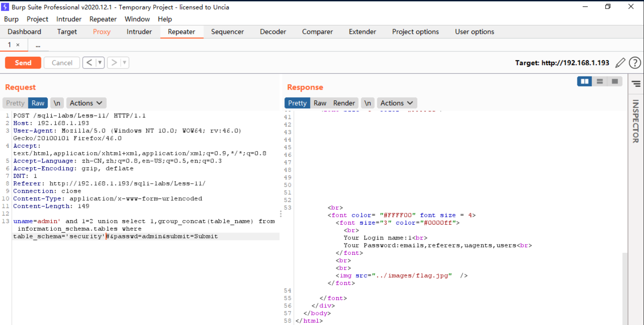Select side-by-side split layout icon
Viewport: 644px width, 325px height.
click(585, 81)
